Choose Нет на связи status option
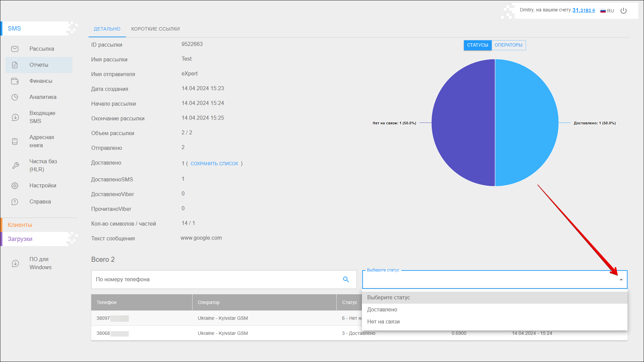644x362 pixels. tap(383, 322)
